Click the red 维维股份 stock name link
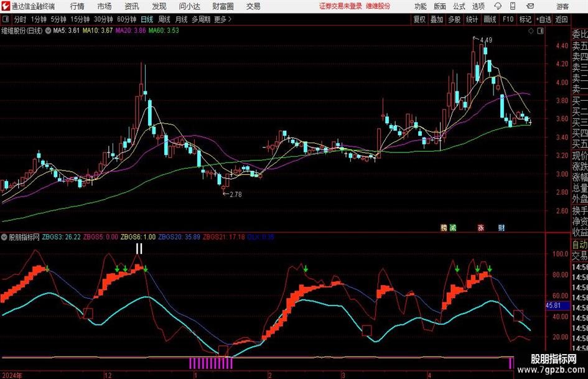This screenshot has height=379, width=588. [378, 6]
